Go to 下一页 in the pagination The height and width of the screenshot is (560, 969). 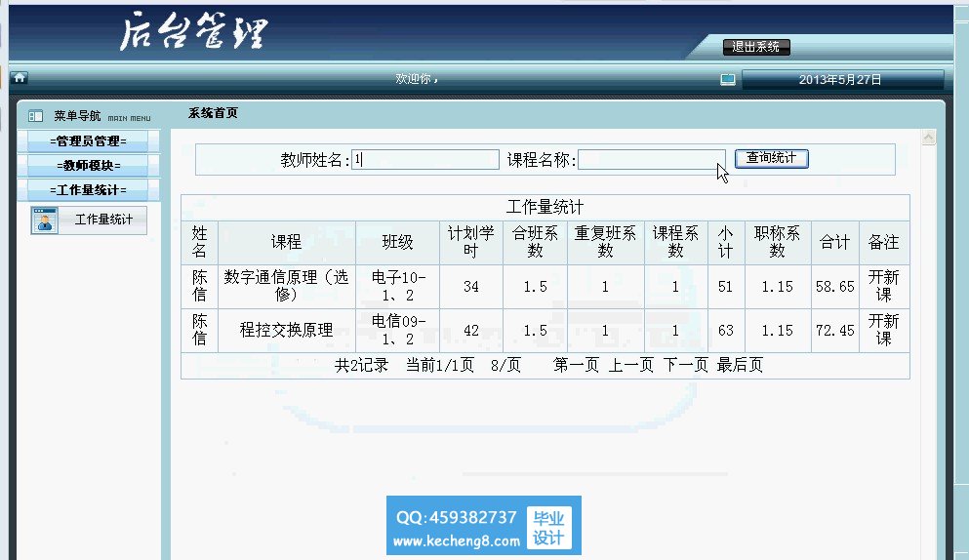[685, 365]
